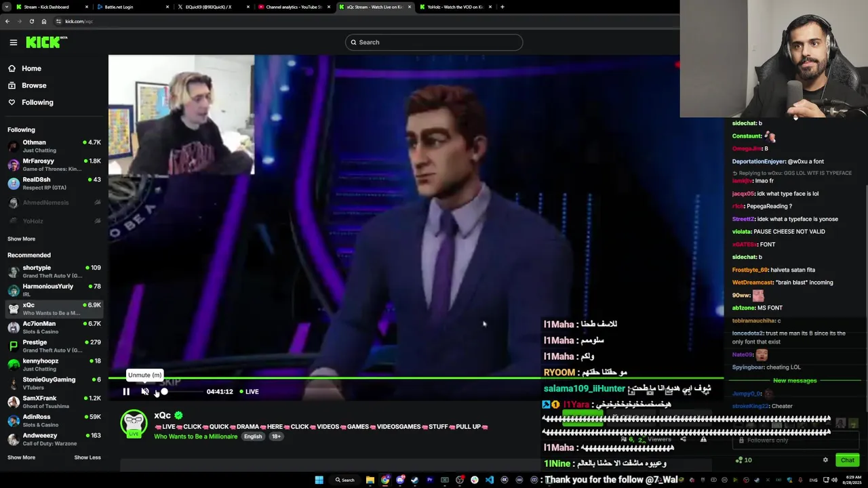
Task: Open the browser tab search dropdown
Action: [6, 7]
